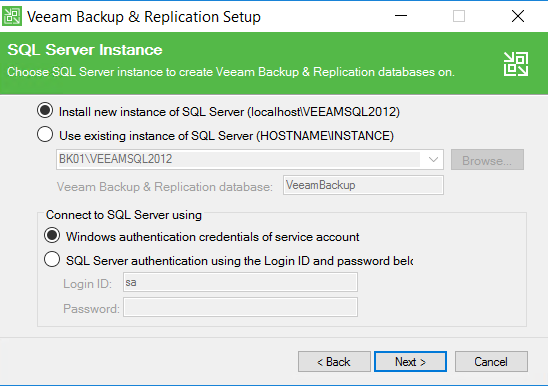Viewport: 548px width, 386px height.
Task: Click the VeeamBackup database name field
Action: [363, 185]
